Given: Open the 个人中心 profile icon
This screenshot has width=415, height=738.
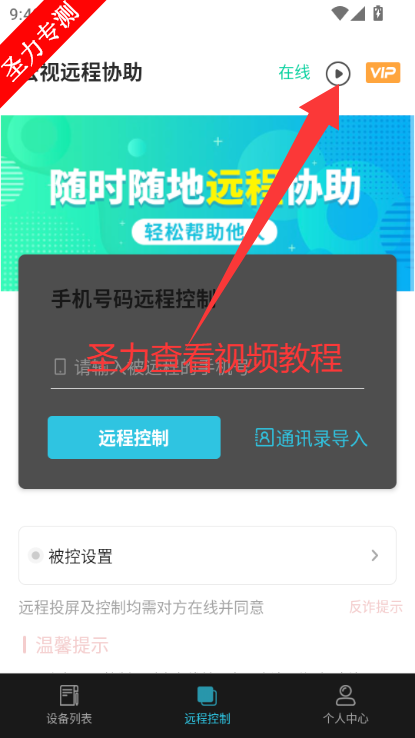Looking at the screenshot, I should tap(345, 696).
